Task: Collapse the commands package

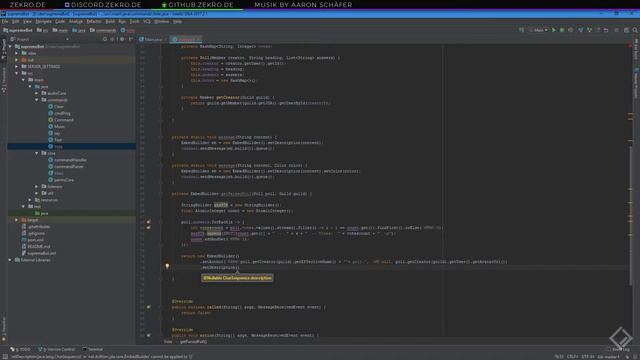Action: click(x=37, y=100)
